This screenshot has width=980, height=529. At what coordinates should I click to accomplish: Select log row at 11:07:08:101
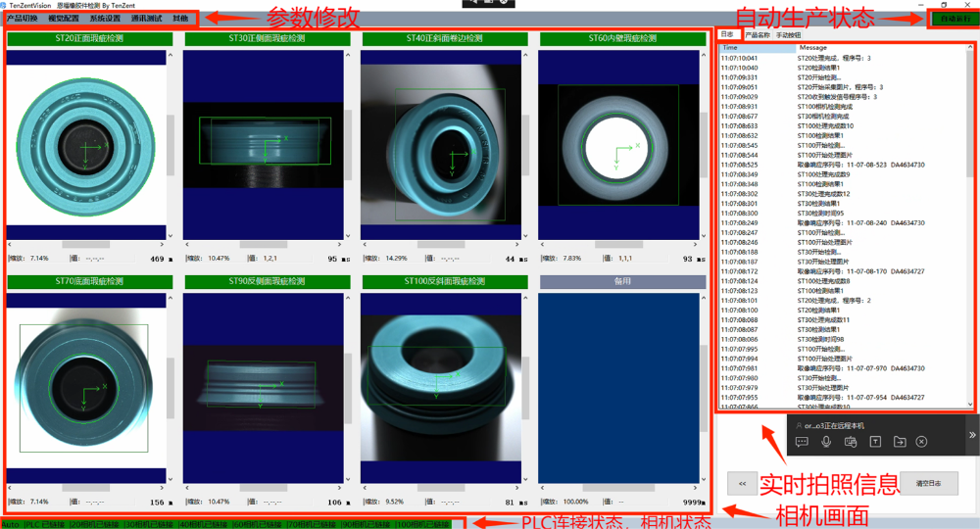[843, 301]
